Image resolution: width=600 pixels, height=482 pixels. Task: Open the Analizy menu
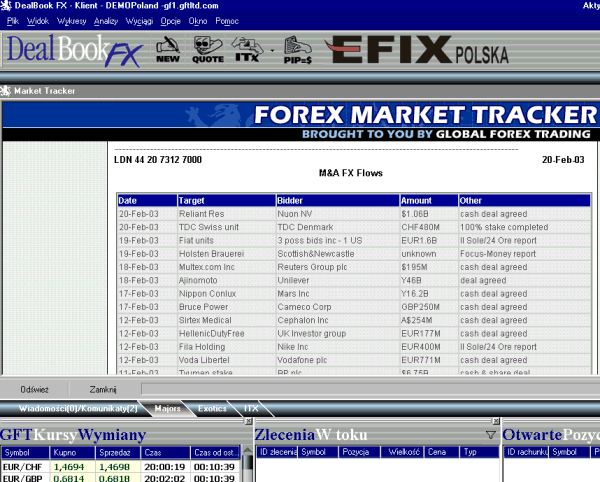click(x=106, y=21)
